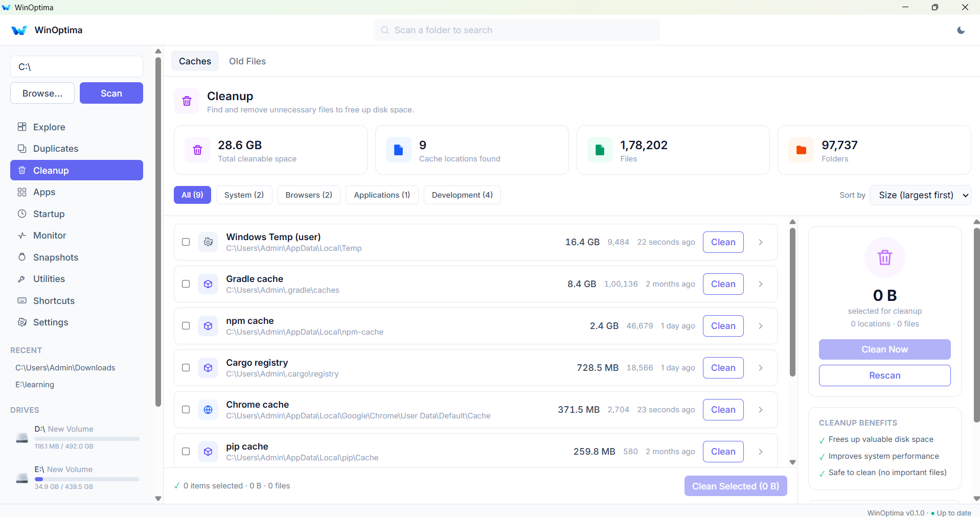Viewport: 980px width, 517px height.
Task: Open Explore from the sidebar
Action: point(77,127)
